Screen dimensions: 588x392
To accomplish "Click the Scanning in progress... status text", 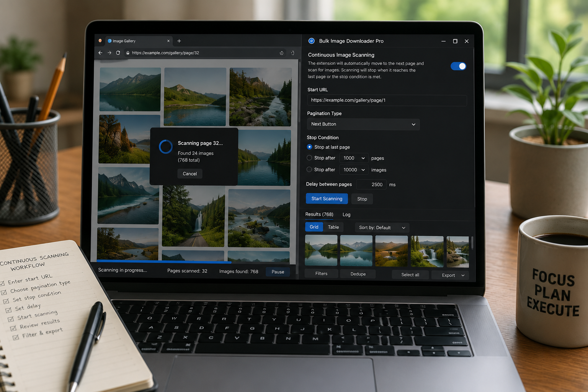I will (x=122, y=270).
